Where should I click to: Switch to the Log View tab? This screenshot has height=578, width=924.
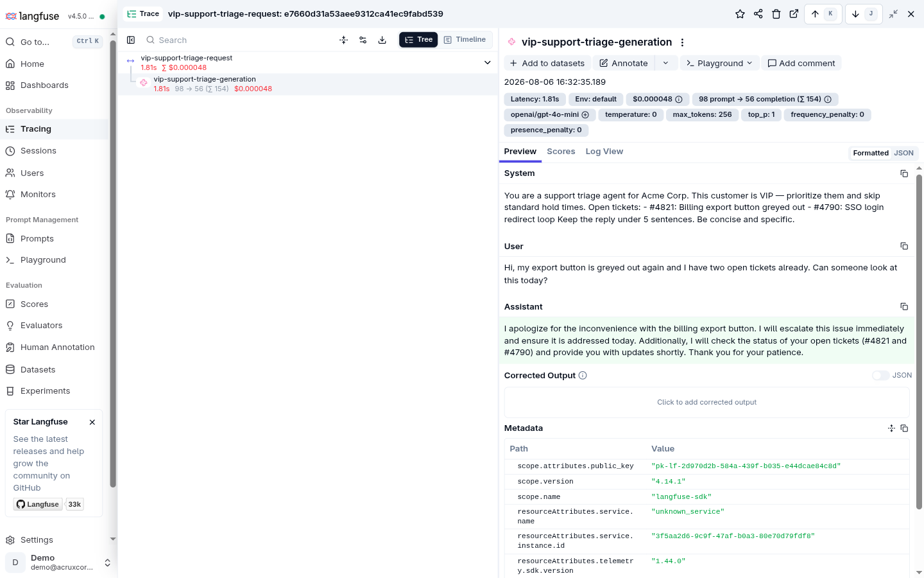click(x=604, y=152)
